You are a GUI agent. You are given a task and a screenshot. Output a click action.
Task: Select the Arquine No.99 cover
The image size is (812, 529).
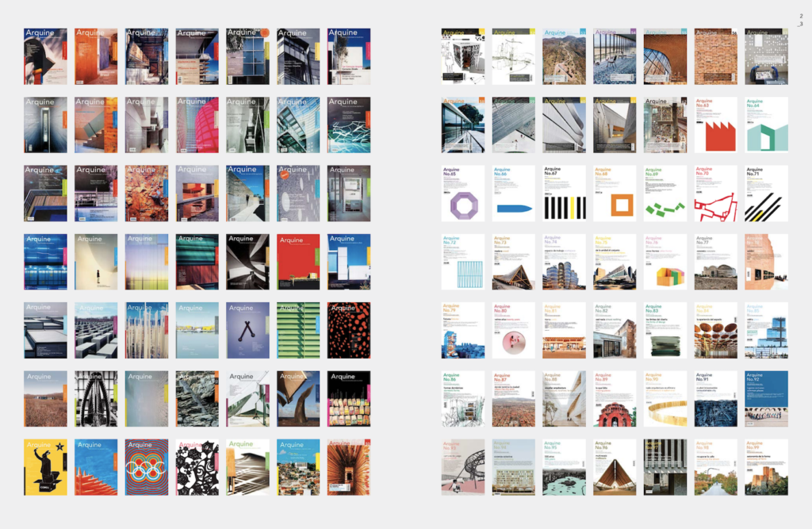click(x=767, y=467)
